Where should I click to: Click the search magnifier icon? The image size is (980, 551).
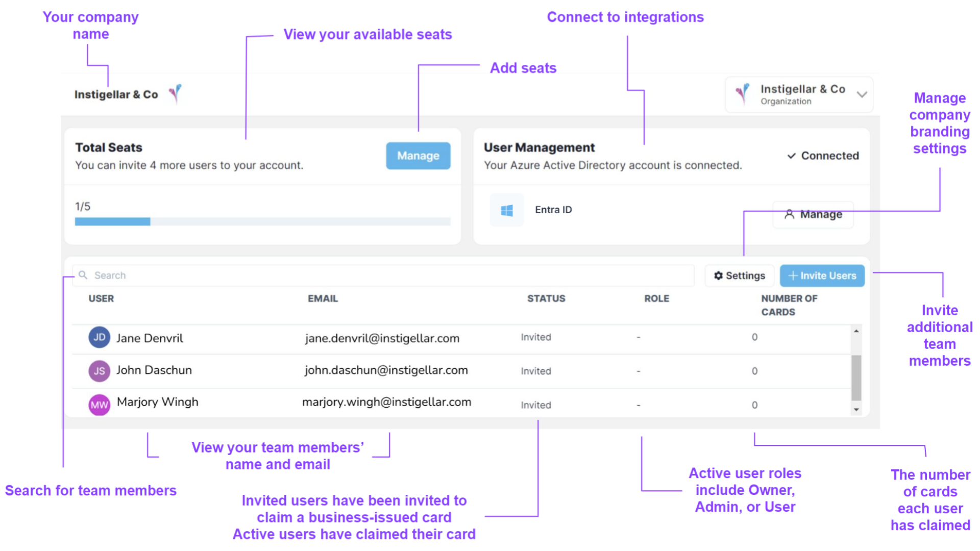pyautogui.click(x=83, y=275)
